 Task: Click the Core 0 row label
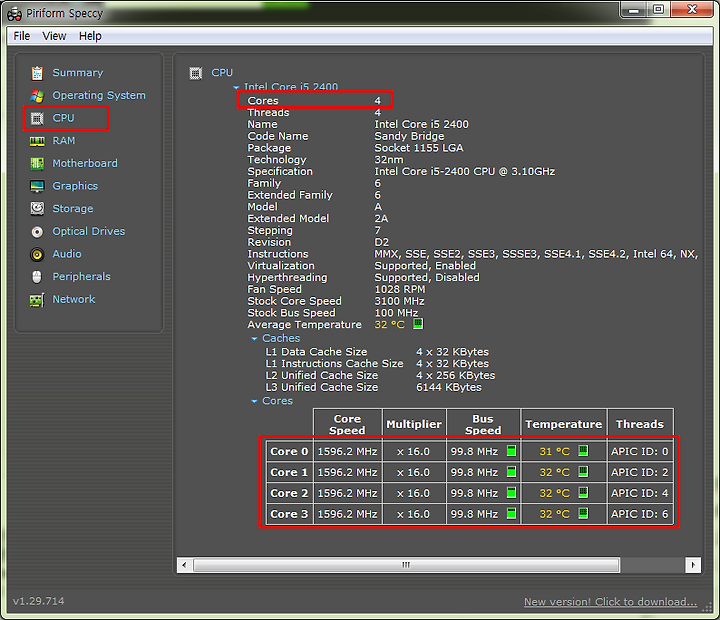click(289, 451)
